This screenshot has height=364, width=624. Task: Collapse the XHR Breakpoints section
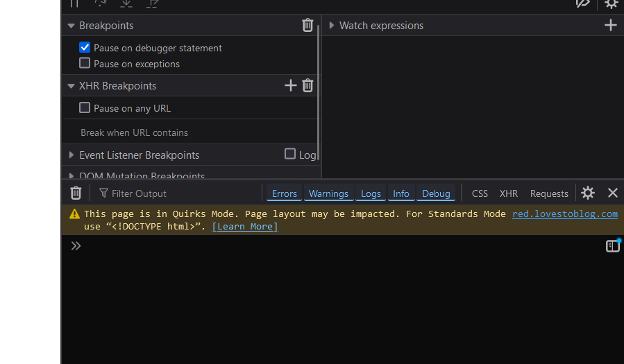71,86
